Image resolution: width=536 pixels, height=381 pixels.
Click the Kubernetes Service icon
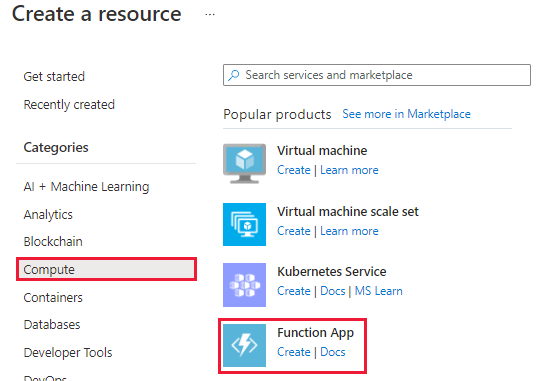coord(244,285)
